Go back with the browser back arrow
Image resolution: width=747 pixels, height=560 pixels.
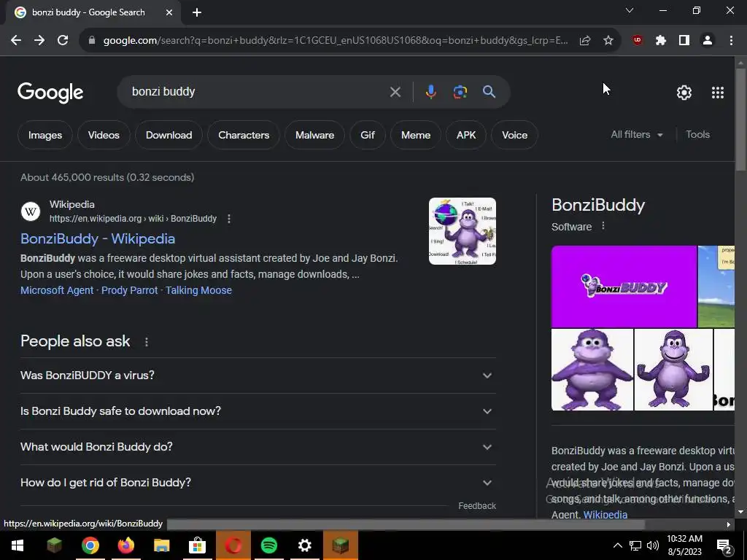[x=16, y=41]
